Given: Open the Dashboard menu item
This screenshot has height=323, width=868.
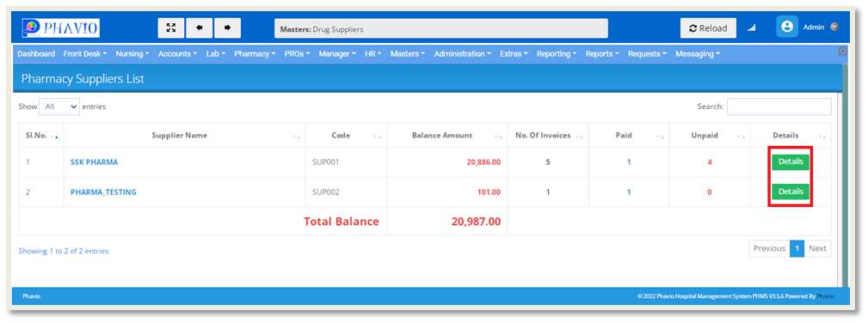Looking at the screenshot, I should coord(36,54).
